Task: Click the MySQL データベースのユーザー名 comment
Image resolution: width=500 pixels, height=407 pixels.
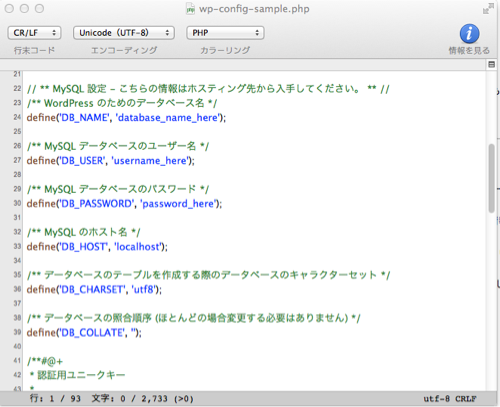Action: [x=118, y=146]
